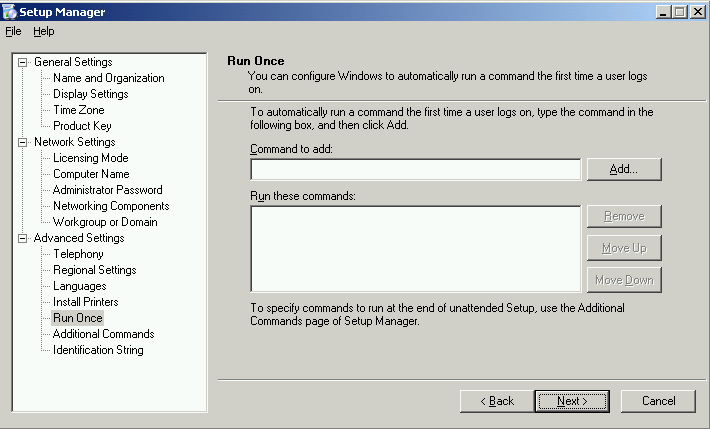Go back with the Back button
The height and width of the screenshot is (429, 710).
(497, 401)
